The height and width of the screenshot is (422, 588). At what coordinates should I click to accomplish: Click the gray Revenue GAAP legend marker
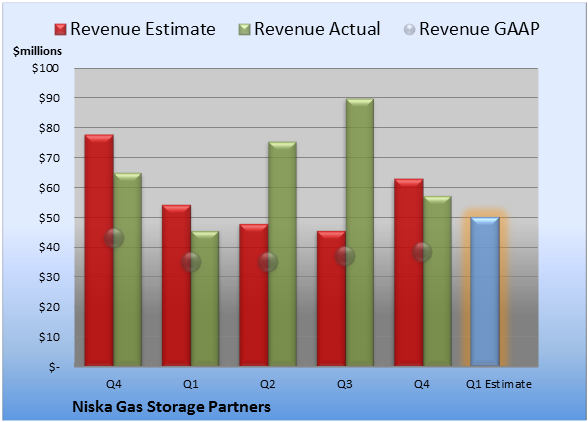coord(410,30)
